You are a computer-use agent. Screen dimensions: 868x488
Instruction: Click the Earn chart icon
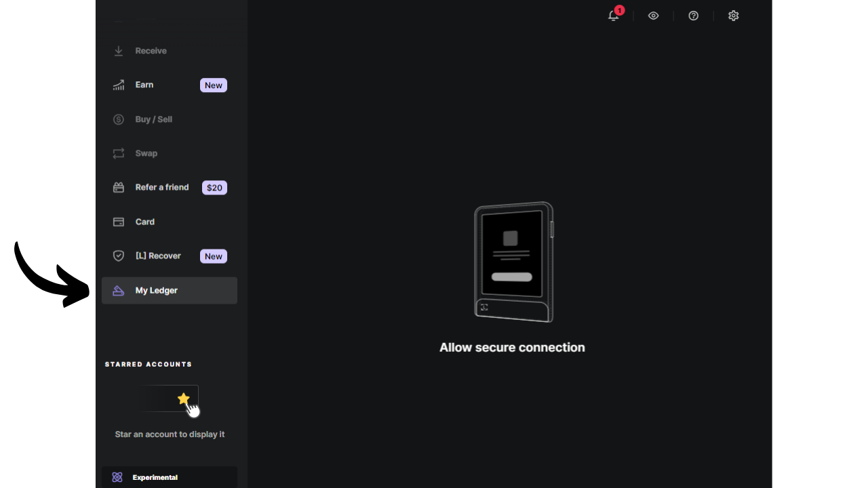pos(119,85)
